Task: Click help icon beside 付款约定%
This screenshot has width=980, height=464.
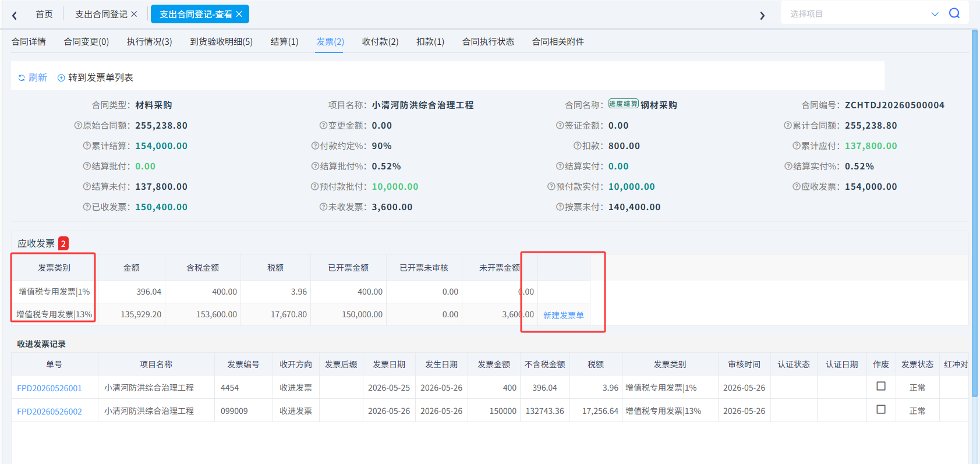Action: [x=315, y=146]
